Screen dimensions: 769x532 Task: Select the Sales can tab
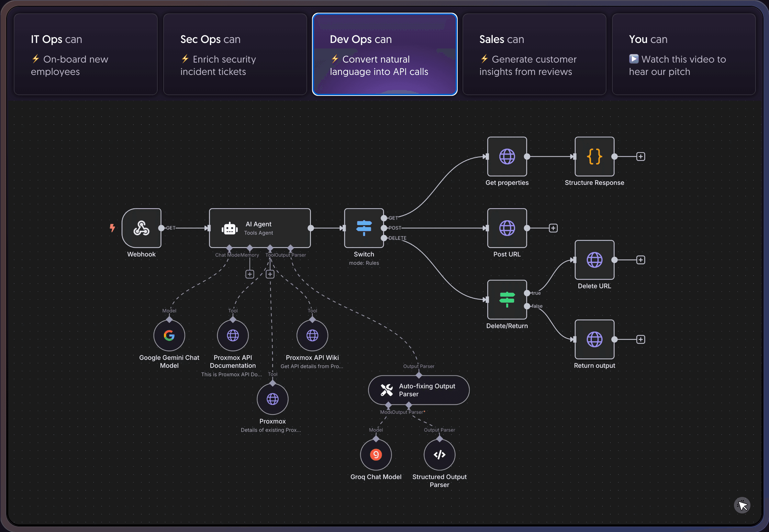pyautogui.click(x=534, y=54)
